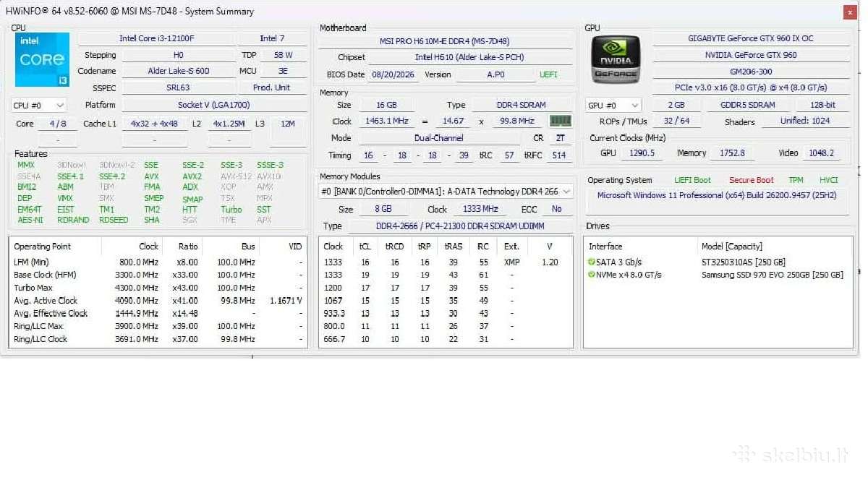Click the TDP 58 W value
This screenshot has width=868, height=488.
coord(283,55)
